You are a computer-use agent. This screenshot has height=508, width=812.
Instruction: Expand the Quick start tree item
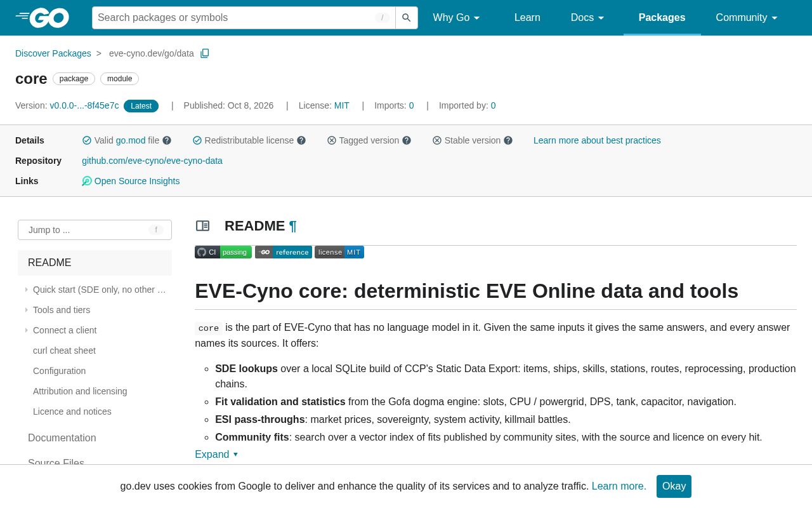(27, 290)
